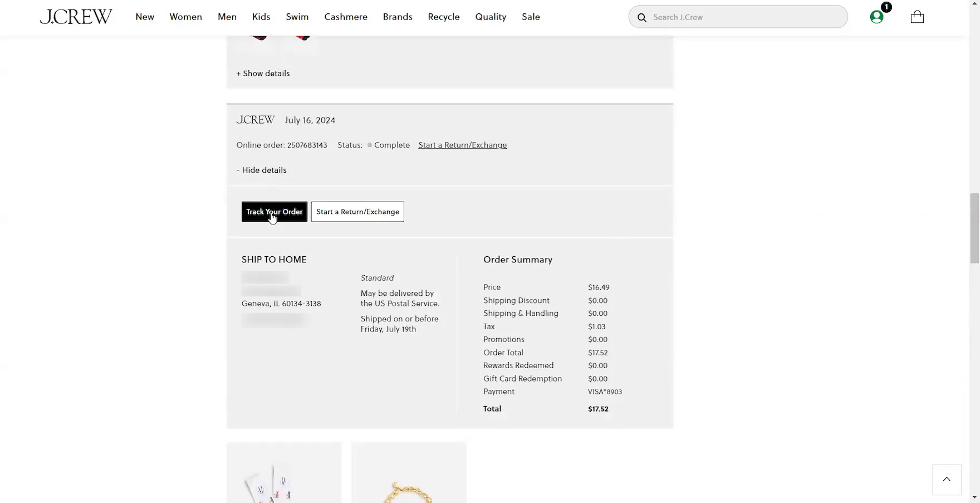Open the account profile icon
This screenshot has height=503, width=980.
(876, 17)
